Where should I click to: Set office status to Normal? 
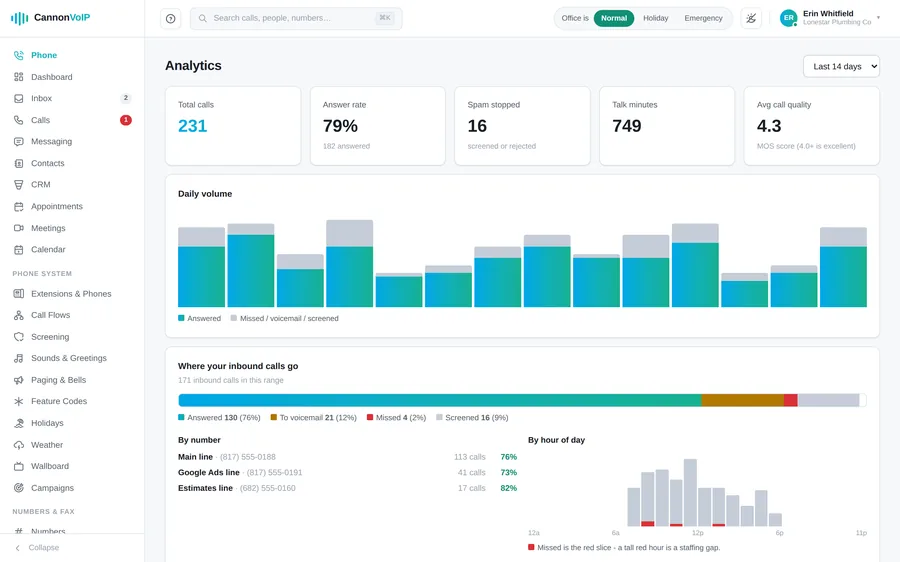click(614, 18)
